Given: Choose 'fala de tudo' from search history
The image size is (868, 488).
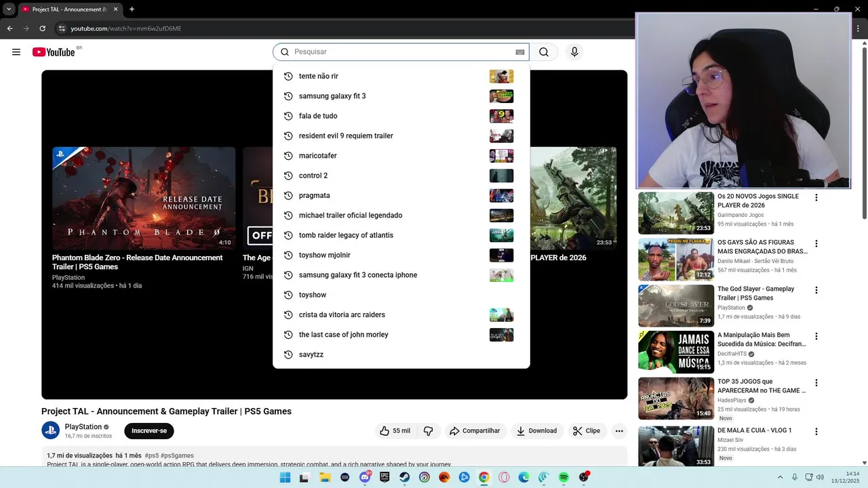Looking at the screenshot, I should pyautogui.click(x=401, y=116).
